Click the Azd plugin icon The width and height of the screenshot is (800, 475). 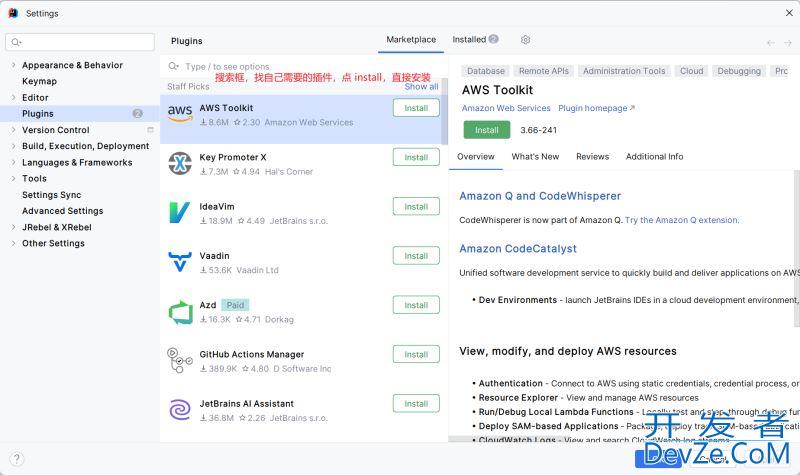180,312
